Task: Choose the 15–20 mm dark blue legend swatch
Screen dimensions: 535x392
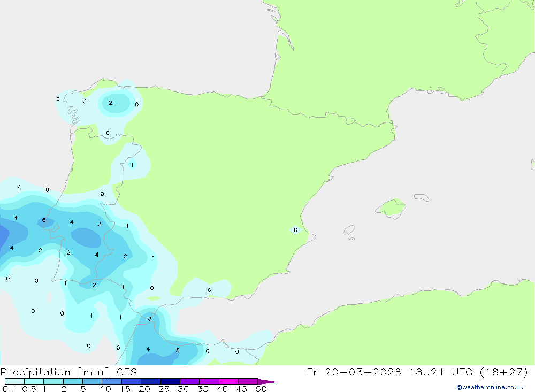Action: (131, 381)
